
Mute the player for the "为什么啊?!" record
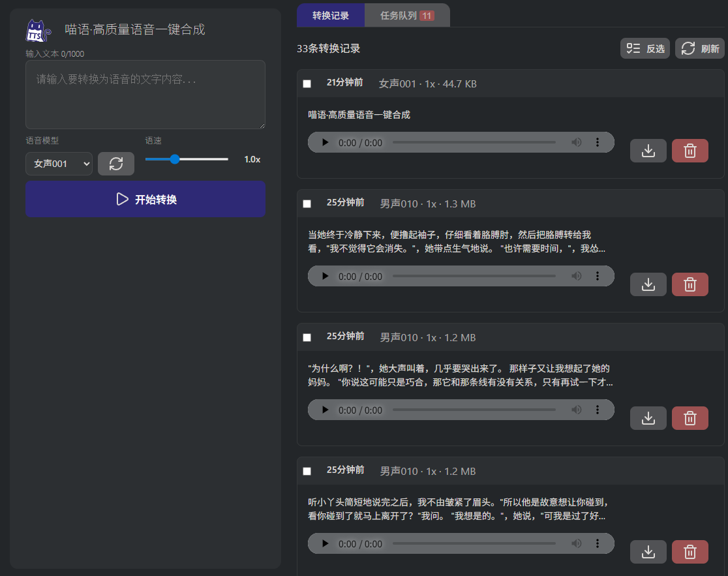576,410
